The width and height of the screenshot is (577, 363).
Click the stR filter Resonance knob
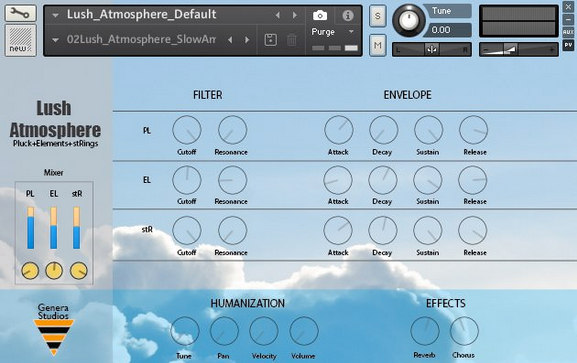tap(233, 230)
